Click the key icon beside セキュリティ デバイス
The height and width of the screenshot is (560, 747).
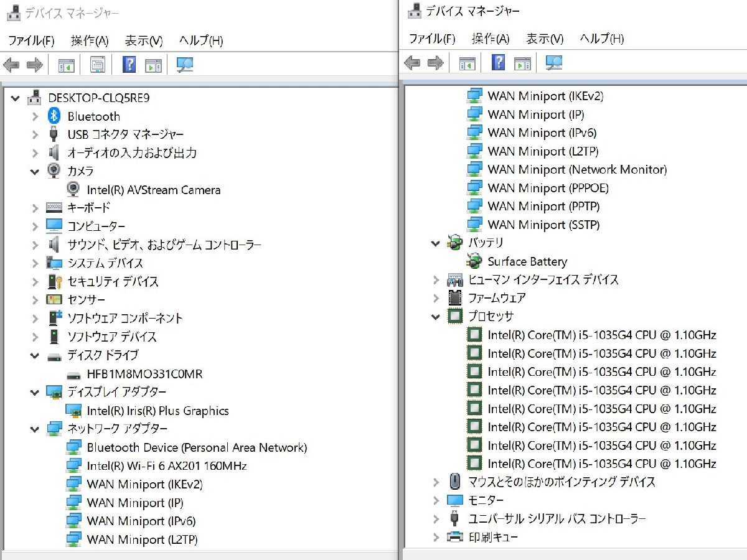pyautogui.click(x=55, y=281)
